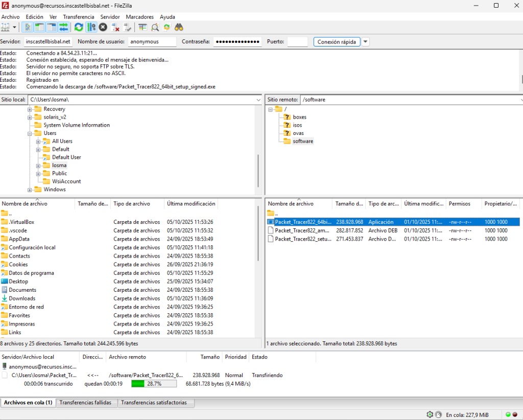This screenshot has height=420, width=523.
Task: Open the Transferencia menu
Action: coord(78,17)
